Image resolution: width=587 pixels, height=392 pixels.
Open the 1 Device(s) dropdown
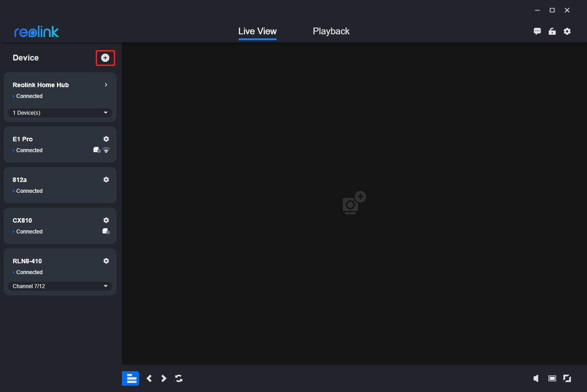click(60, 113)
